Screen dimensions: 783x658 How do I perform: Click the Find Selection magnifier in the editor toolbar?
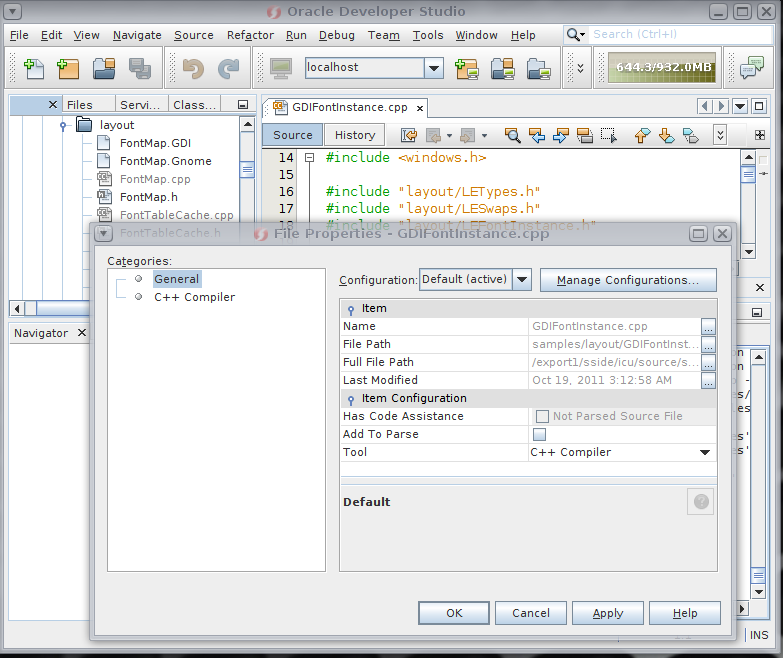[x=512, y=135]
